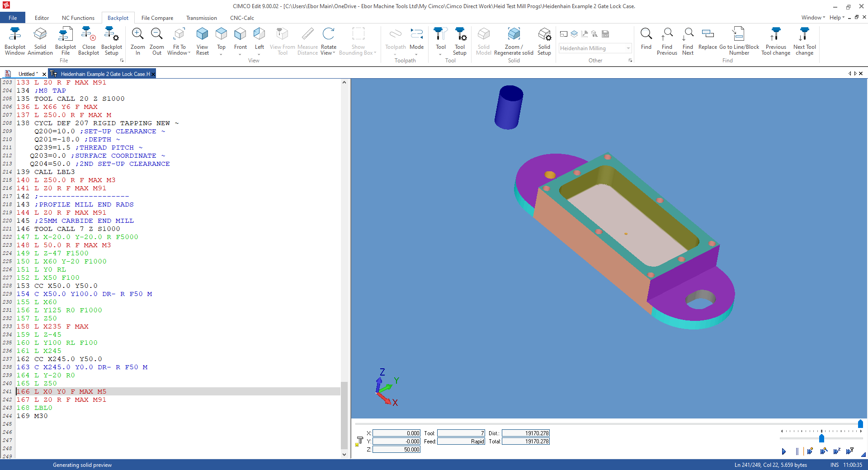Click the X coordinate field
The image size is (868, 470).
(396, 433)
